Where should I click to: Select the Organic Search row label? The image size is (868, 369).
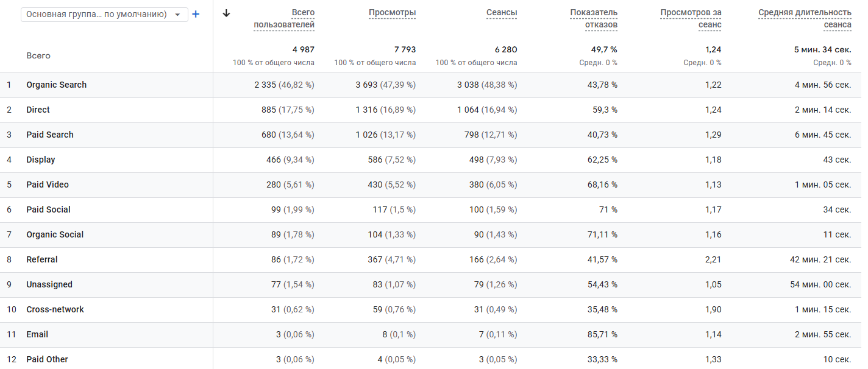click(x=56, y=85)
